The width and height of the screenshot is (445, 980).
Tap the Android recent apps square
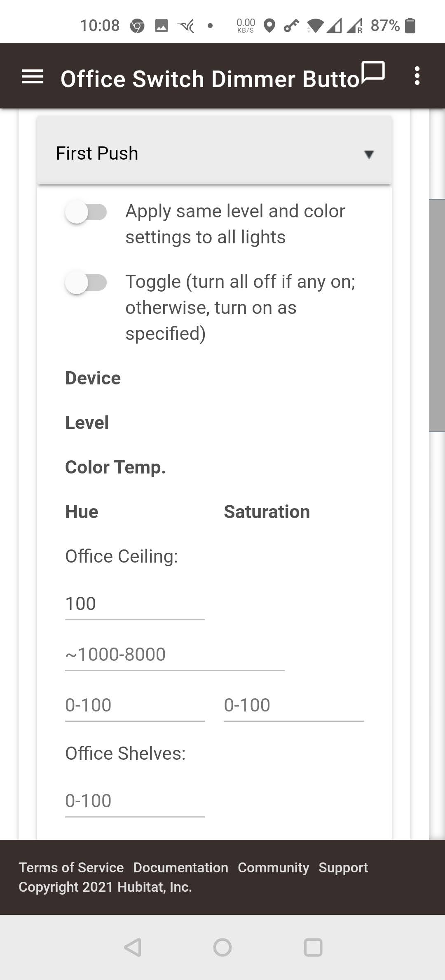coord(313,947)
